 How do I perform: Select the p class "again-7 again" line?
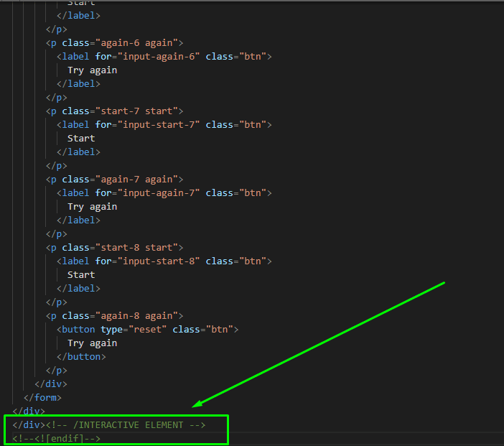(115, 180)
